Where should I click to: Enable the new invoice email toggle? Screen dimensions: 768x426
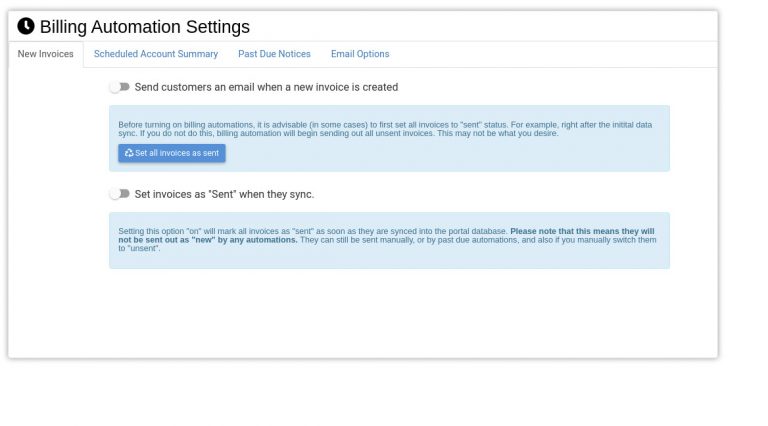120,87
